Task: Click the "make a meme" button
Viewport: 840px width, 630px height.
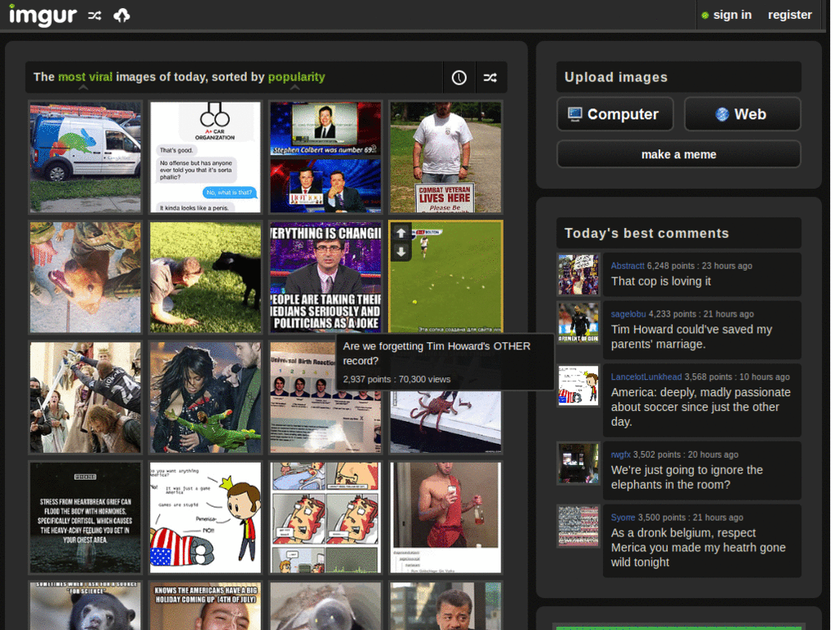Action: tap(678, 153)
